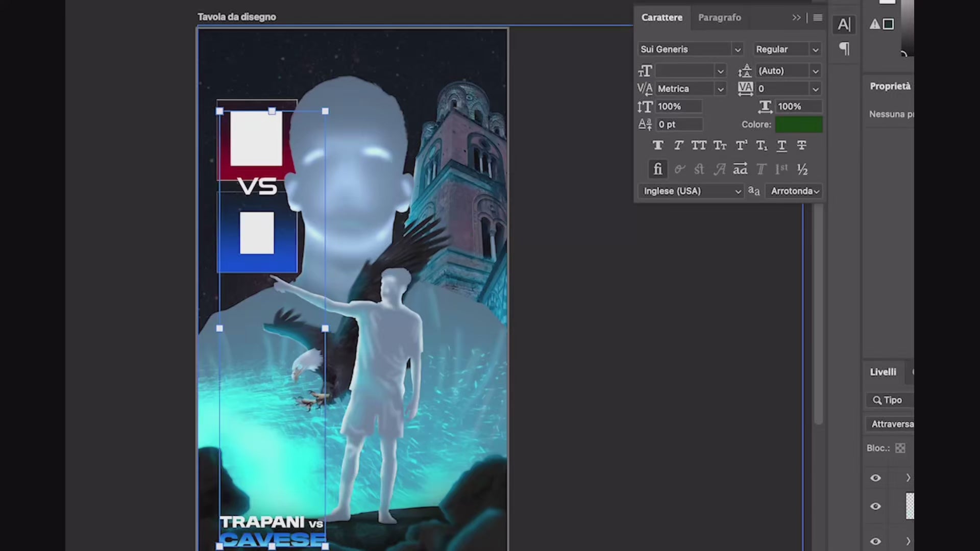This screenshot has height=551, width=980.
Task: Click the empty font size field
Action: pyautogui.click(x=684, y=71)
